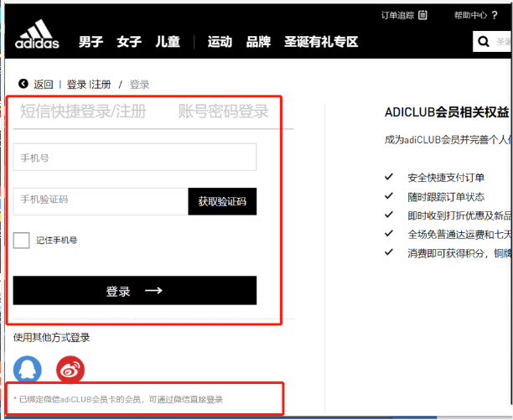Click the adidas logo
The width and height of the screenshot is (513, 420).
coord(37,38)
